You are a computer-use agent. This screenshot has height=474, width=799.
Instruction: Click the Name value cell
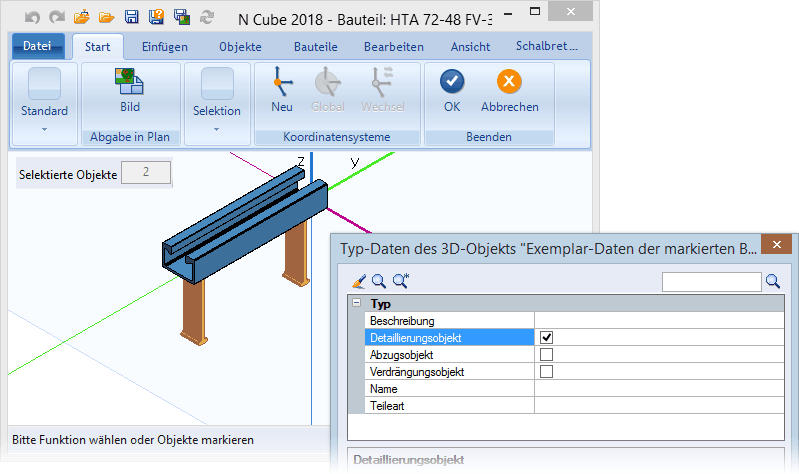(x=659, y=389)
